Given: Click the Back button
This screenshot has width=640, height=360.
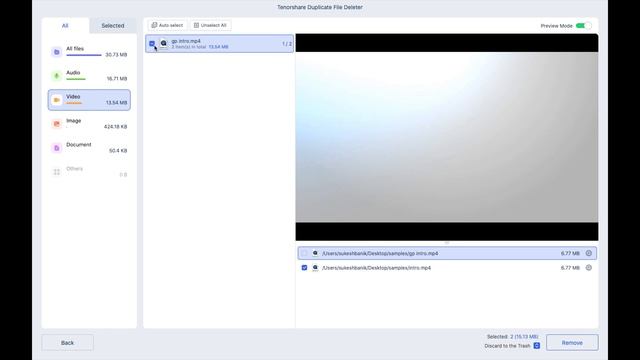Looking at the screenshot, I should 67,343.
